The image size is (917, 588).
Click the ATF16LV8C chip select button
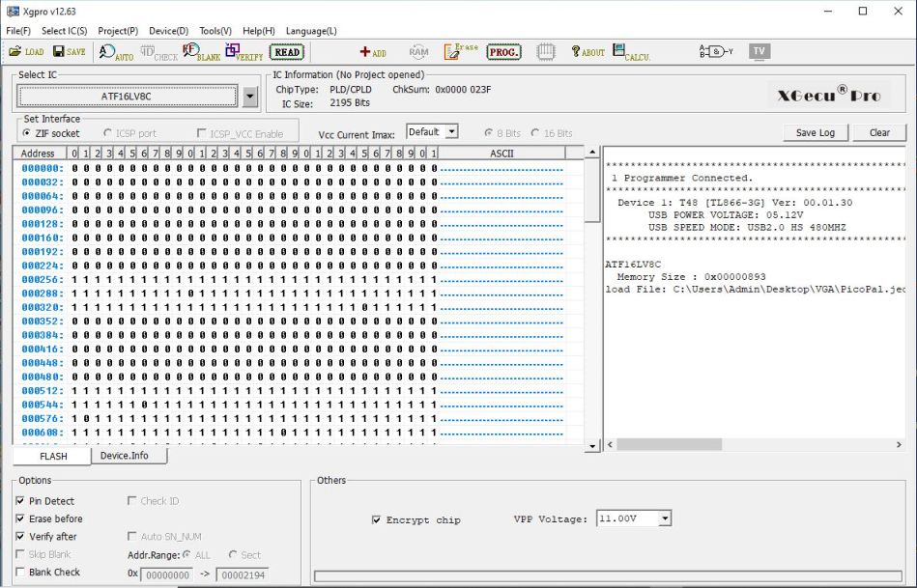coord(127,97)
